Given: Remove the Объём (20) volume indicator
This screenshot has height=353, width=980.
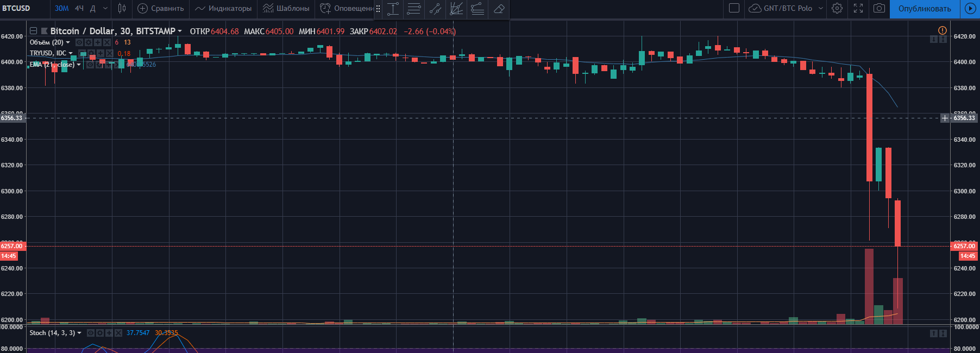Looking at the screenshot, I should (x=107, y=42).
